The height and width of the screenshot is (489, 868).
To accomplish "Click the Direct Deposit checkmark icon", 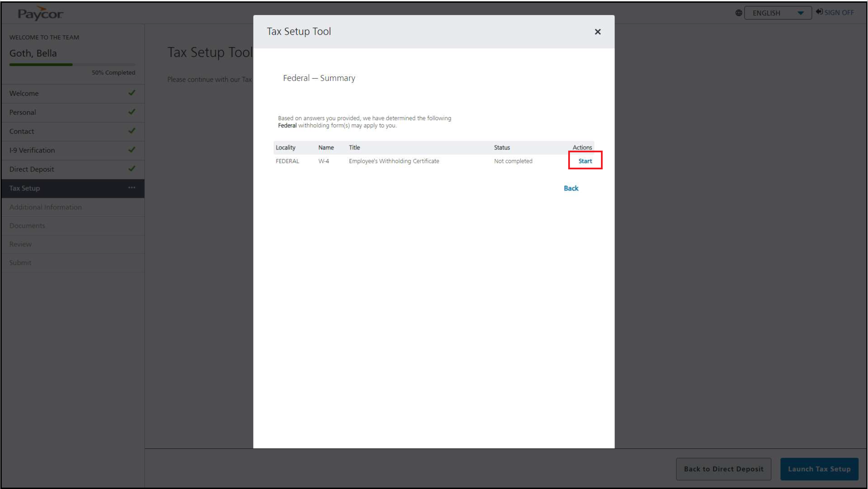I will point(132,169).
